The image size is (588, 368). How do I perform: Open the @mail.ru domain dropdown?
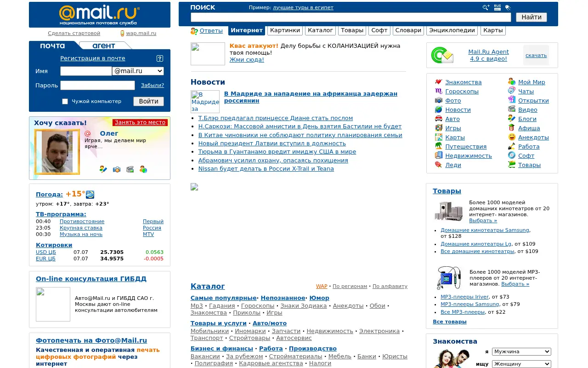click(138, 71)
